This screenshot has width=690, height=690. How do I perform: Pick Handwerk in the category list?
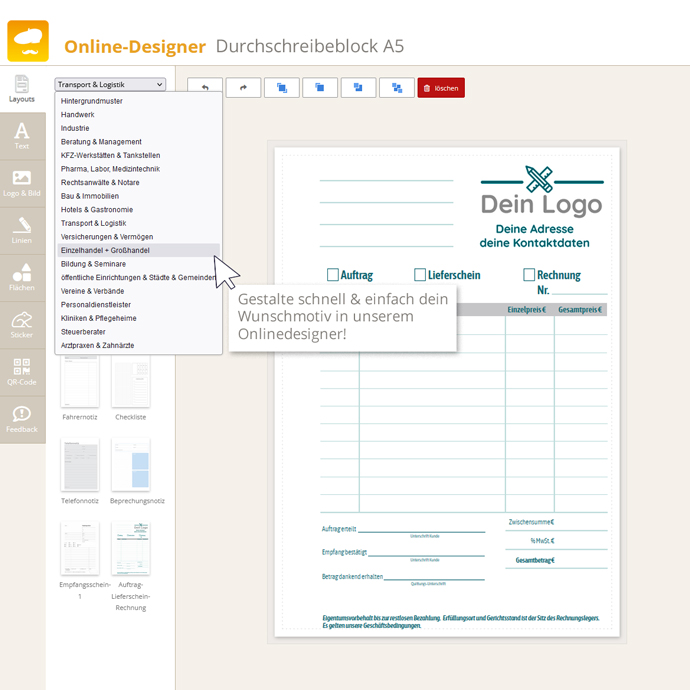click(78, 115)
